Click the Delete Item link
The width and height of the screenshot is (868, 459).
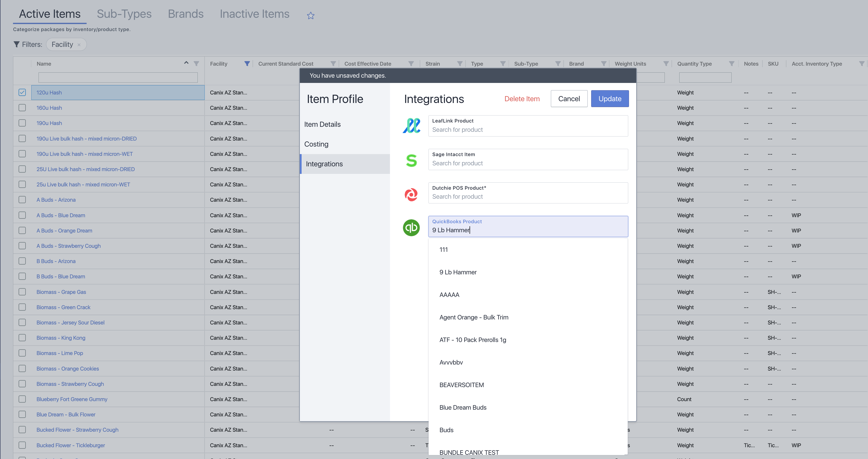[x=522, y=98]
